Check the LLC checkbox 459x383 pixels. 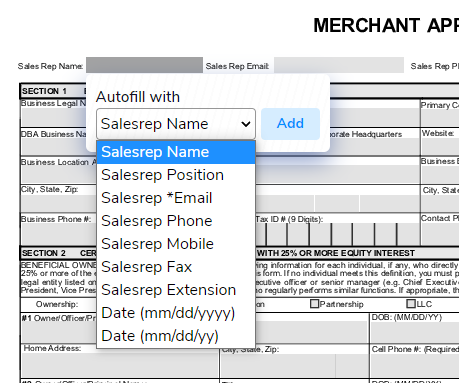tap(411, 304)
